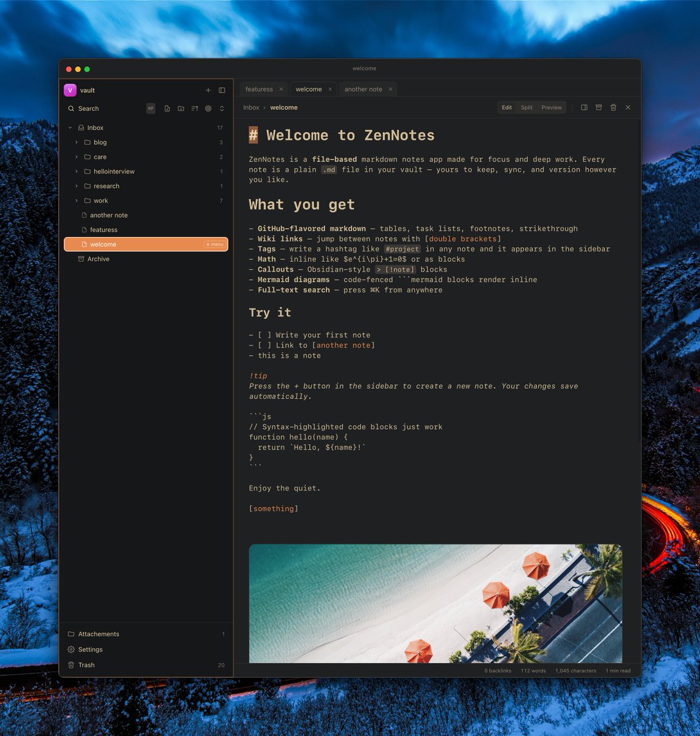This screenshot has width=700, height=736.
Task: Open the sort order icon
Action: 194,109
